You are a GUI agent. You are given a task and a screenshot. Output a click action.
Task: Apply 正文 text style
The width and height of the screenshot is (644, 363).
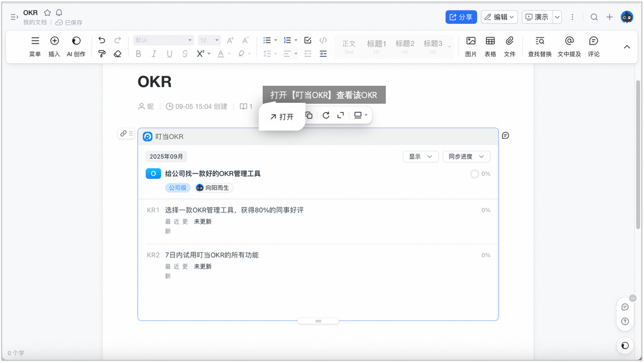click(x=349, y=47)
